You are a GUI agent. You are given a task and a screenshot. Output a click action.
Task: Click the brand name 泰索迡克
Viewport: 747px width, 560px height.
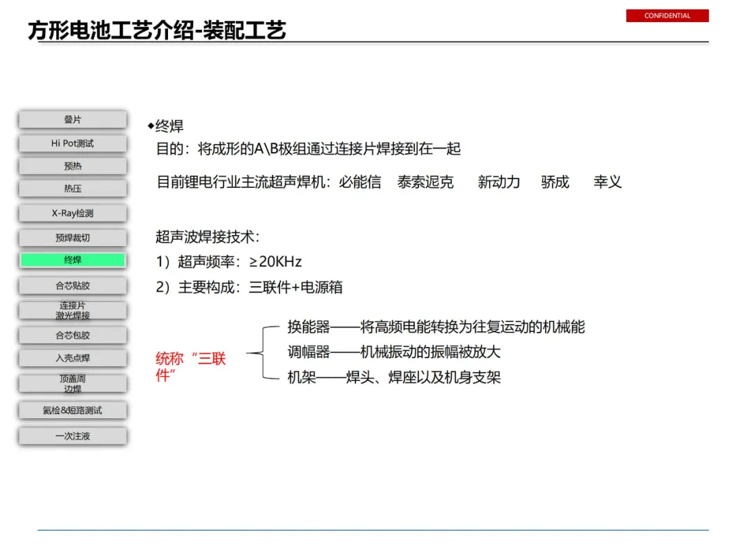tap(425, 182)
